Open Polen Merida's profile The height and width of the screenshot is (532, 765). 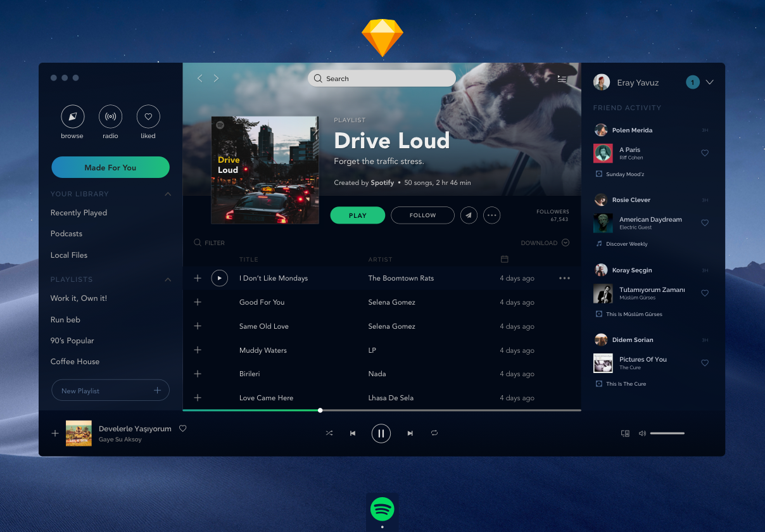tap(632, 130)
